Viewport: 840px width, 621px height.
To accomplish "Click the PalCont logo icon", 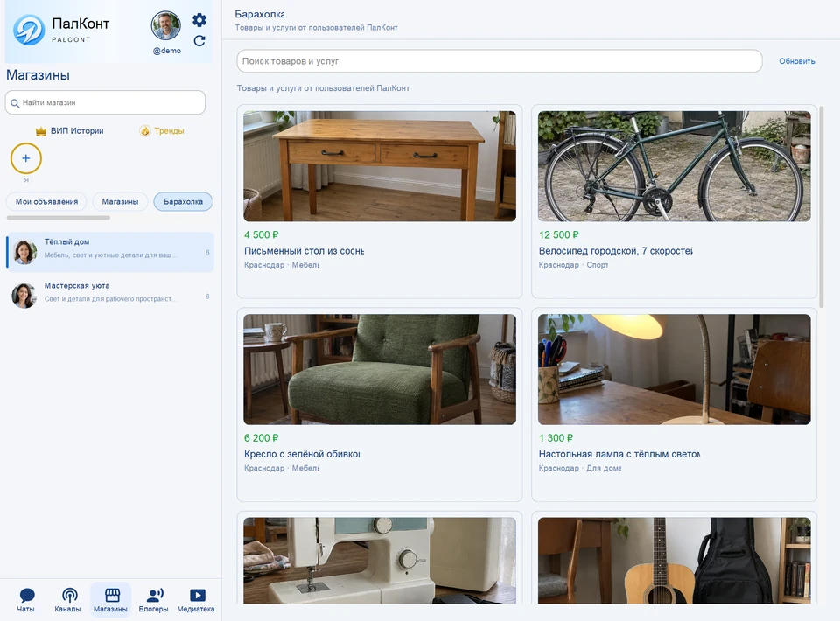I will (29, 30).
